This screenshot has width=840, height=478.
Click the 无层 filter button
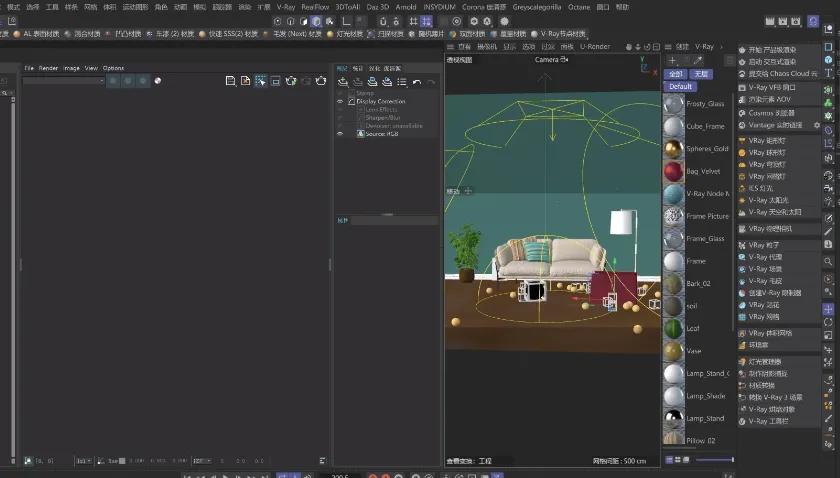coord(701,74)
